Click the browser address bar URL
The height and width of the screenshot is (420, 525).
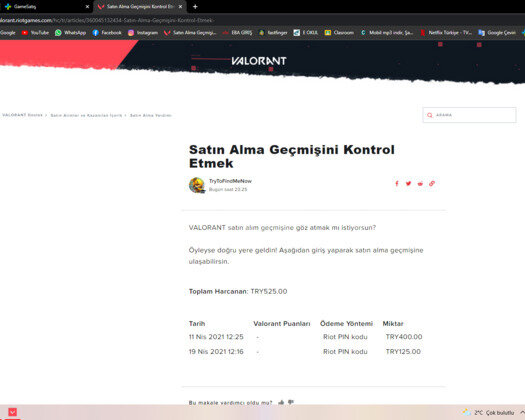pyautogui.click(x=107, y=20)
